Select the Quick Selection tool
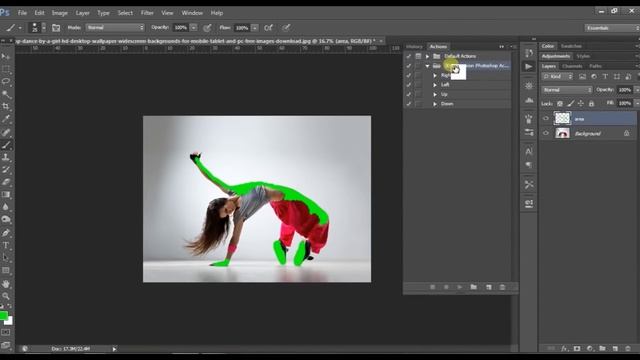Screen dimensions: 640x360 point(6,94)
